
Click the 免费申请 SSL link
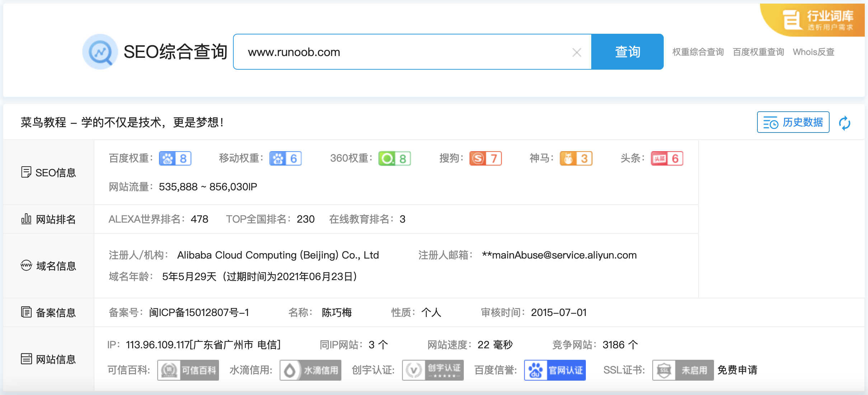click(x=737, y=370)
